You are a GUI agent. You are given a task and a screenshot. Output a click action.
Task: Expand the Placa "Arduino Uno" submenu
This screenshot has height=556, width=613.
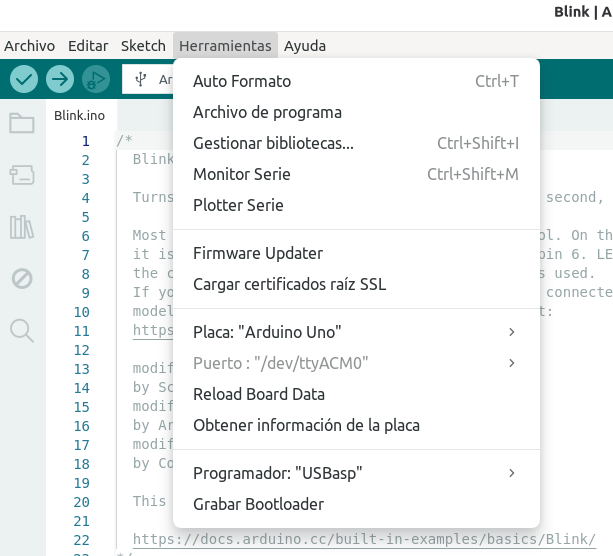(356, 332)
